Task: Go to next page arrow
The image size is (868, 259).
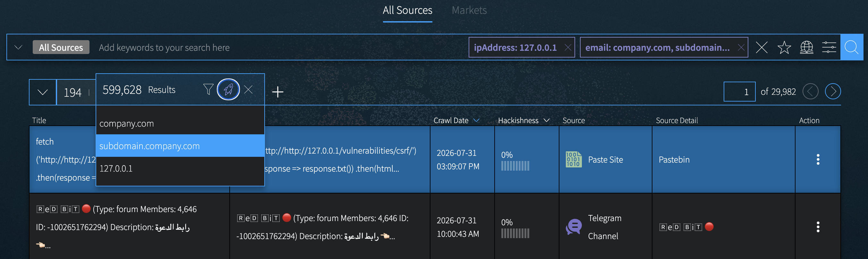Action: pos(833,92)
